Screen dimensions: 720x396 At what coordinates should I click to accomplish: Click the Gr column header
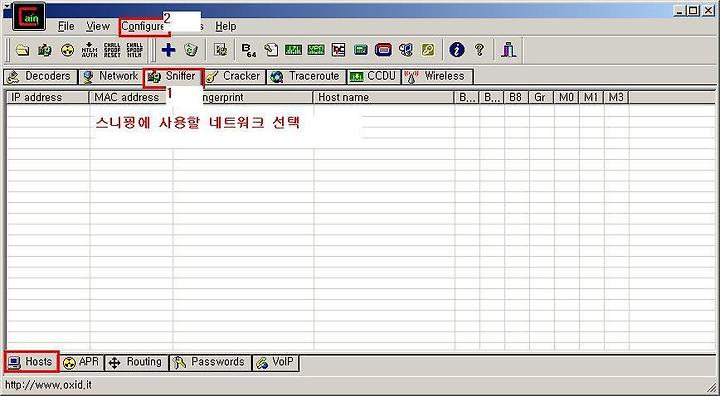coord(541,97)
